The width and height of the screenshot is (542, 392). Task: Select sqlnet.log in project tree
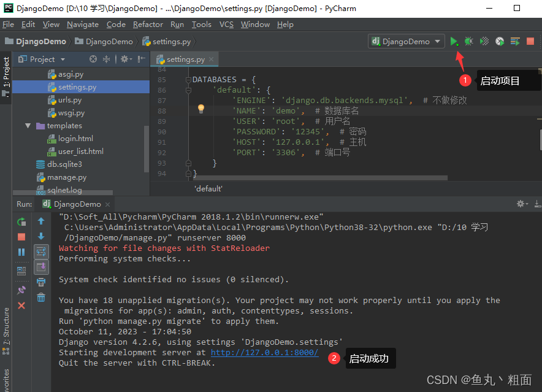(x=64, y=190)
